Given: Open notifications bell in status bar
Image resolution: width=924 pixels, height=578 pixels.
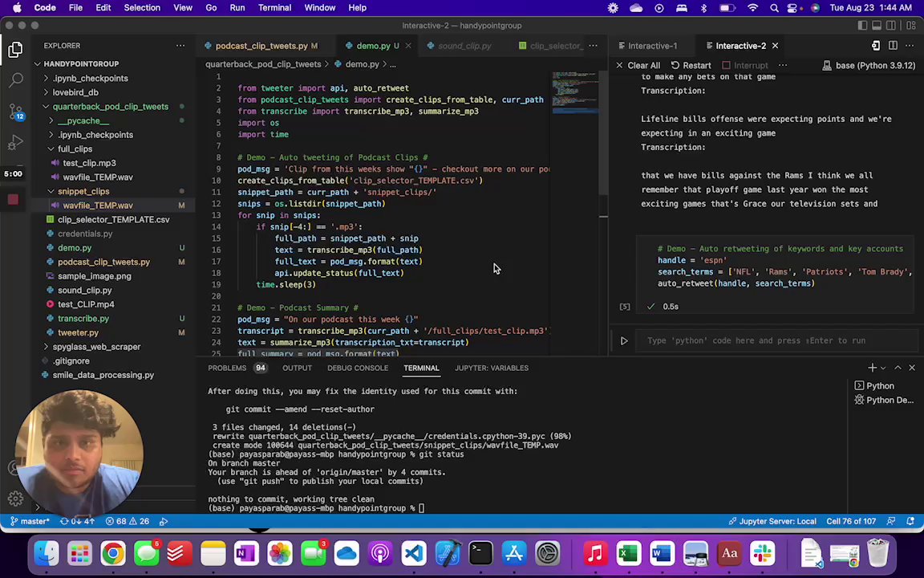Looking at the screenshot, I should pos(910,521).
